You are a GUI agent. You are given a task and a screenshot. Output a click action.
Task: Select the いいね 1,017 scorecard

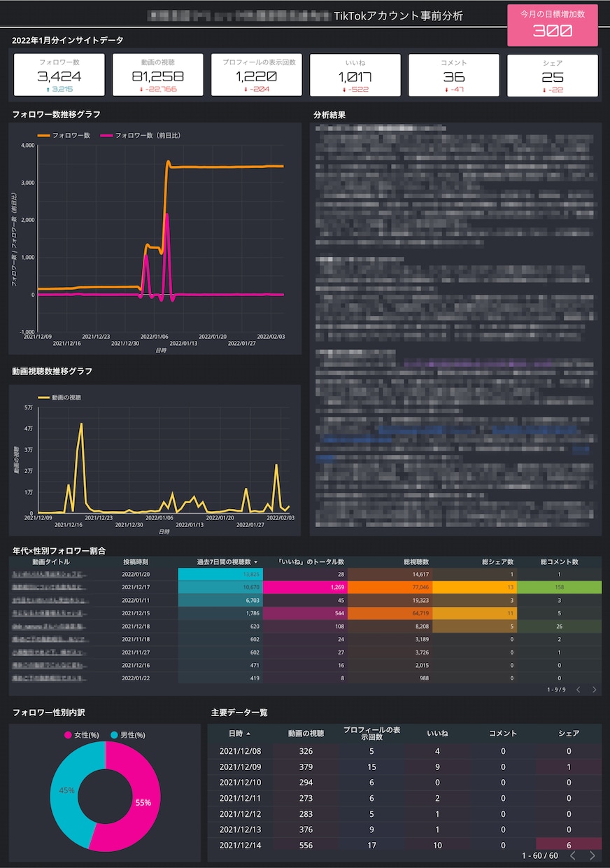tap(355, 75)
